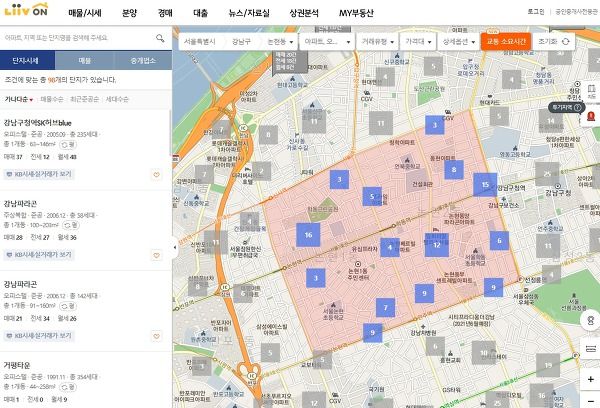
Task: Open the 강남구청역SK허브blue listing title
Action: pos(38,123)
